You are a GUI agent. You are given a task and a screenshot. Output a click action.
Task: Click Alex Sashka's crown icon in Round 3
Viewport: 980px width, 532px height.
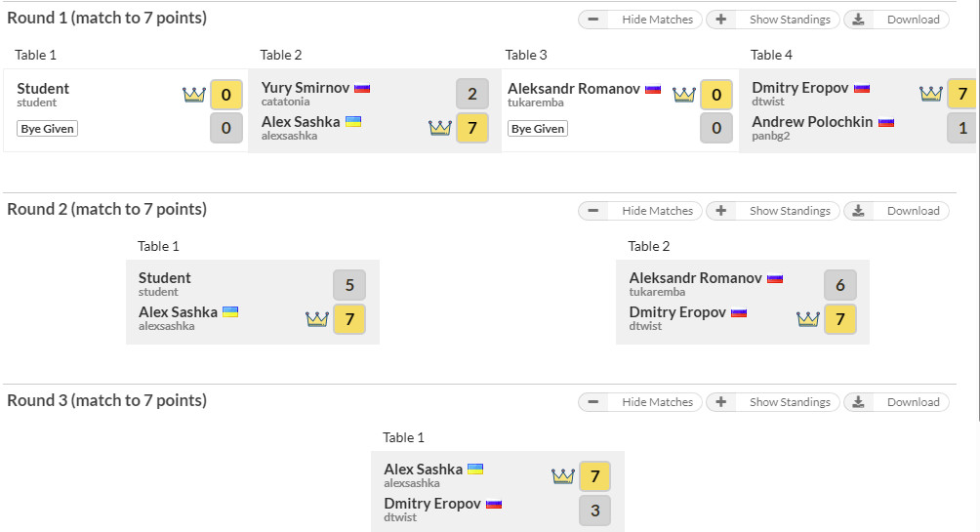coord(562,476)
